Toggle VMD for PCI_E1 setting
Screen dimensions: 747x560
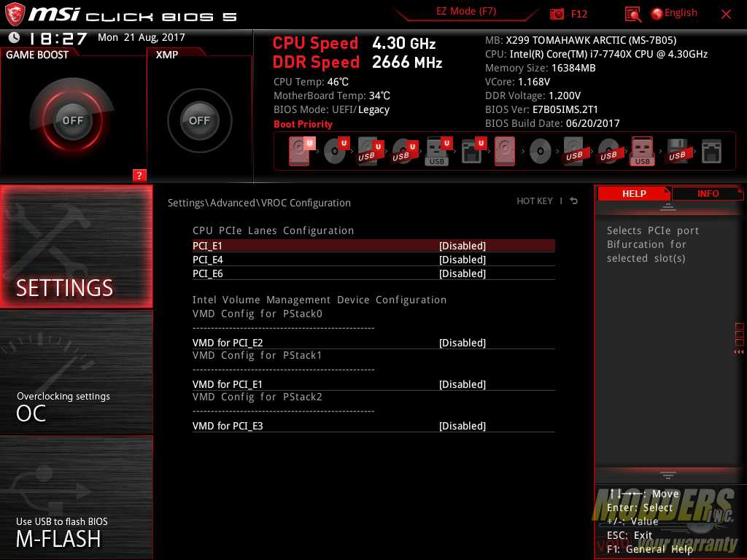click(x=373, y=384)
